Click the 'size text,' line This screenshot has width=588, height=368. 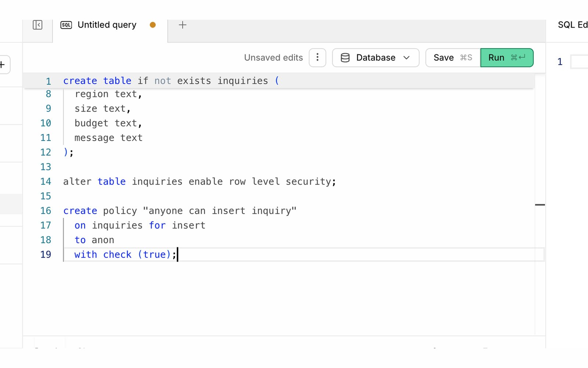tap(103, 109)
